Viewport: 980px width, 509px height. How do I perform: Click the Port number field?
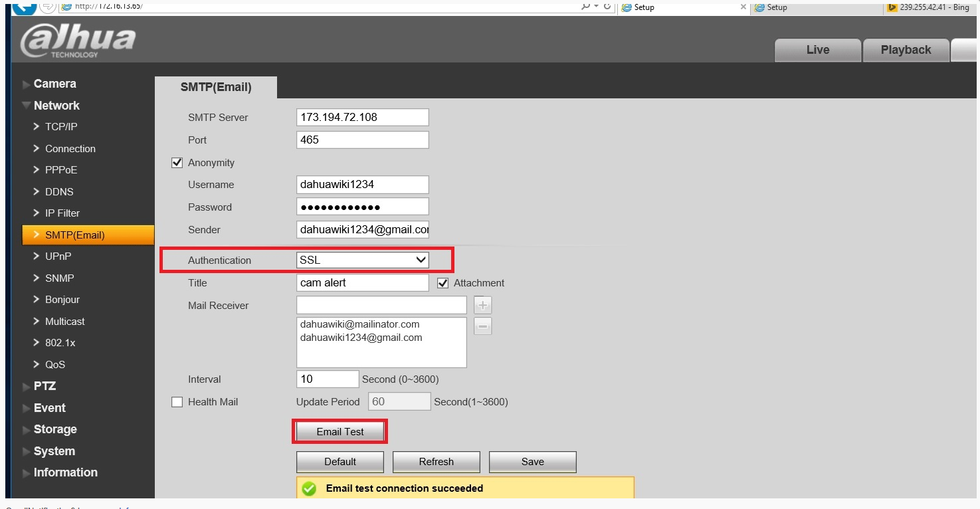tap(363, 140)
